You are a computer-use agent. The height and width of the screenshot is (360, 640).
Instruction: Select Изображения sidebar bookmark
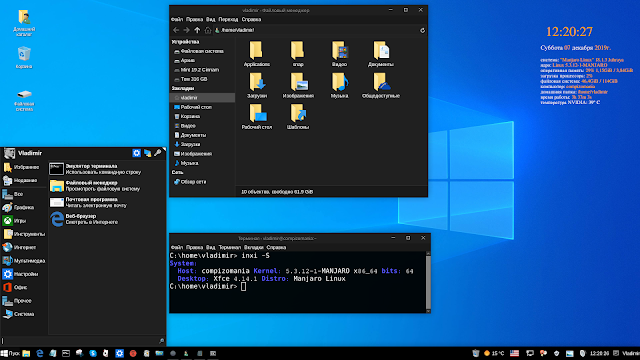pyautogui.click(x=202, y=154)
